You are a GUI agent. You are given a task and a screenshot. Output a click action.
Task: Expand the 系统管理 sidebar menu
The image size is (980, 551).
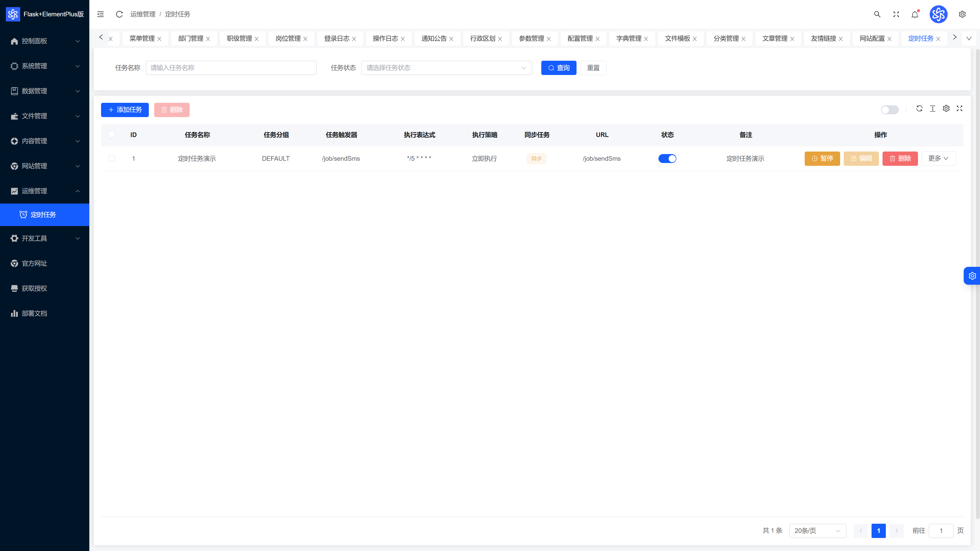pos(44,66)
